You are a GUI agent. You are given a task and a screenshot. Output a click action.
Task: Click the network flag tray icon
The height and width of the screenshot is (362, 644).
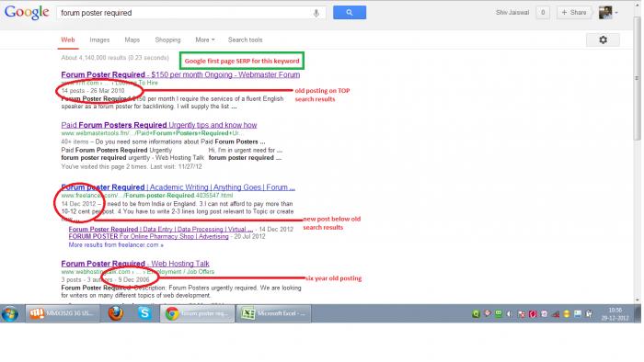(522, 314)
